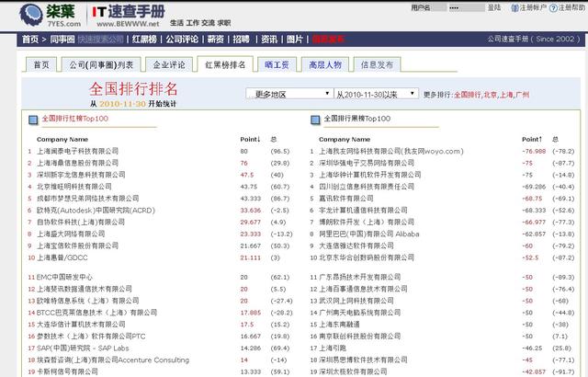Open the 高层人物 tab

point(324,64)
